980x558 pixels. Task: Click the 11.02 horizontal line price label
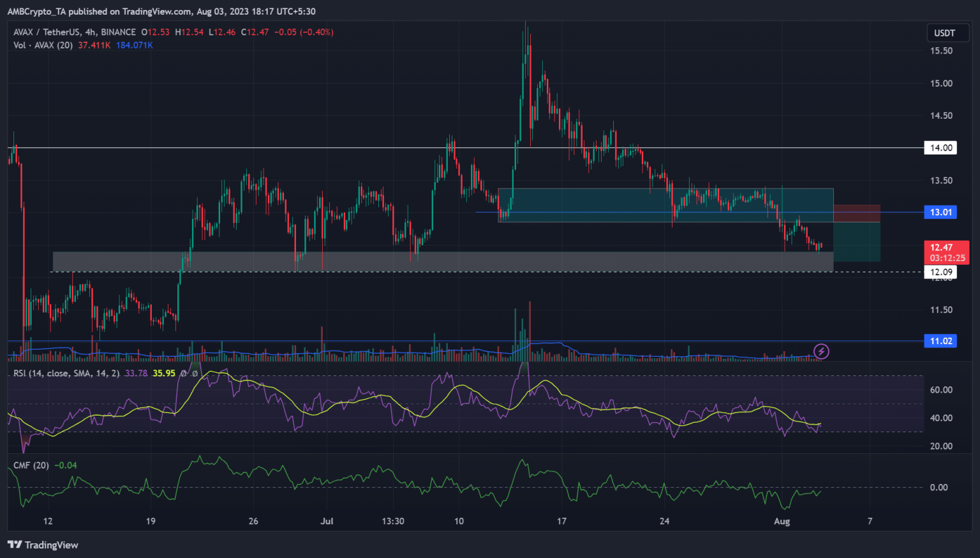point(940,341)
